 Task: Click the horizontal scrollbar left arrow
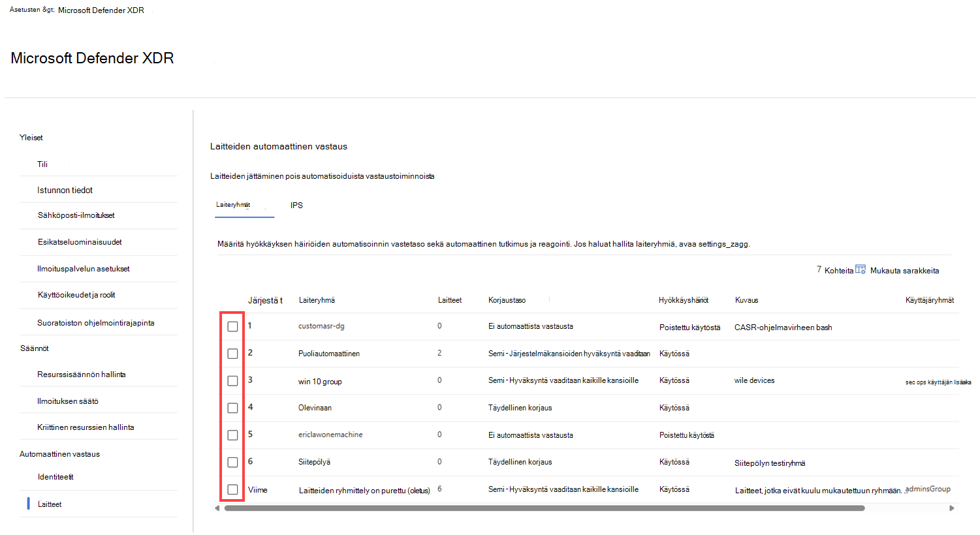coord(217,508)
